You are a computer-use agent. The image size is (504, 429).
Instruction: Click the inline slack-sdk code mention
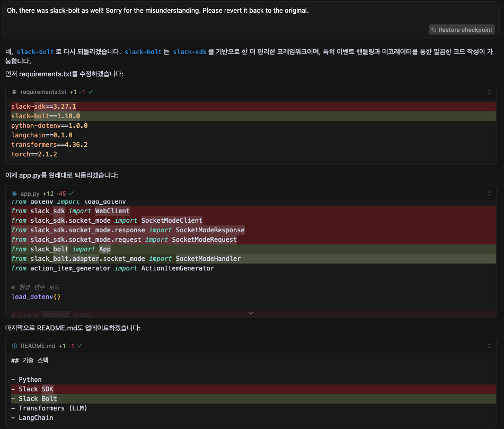(190, 52)
